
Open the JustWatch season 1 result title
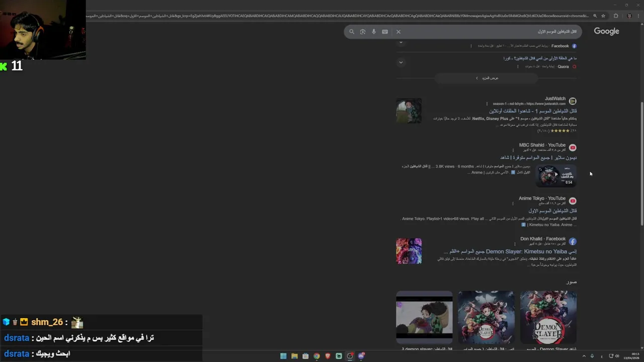[533, 111]
